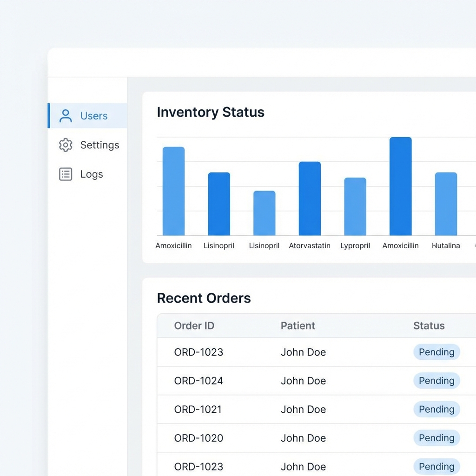Image resolution: width=476 pixels, height=476 pixels.
Task: Toggle Pending status on order ORD-1020
Action: point(436,438)
